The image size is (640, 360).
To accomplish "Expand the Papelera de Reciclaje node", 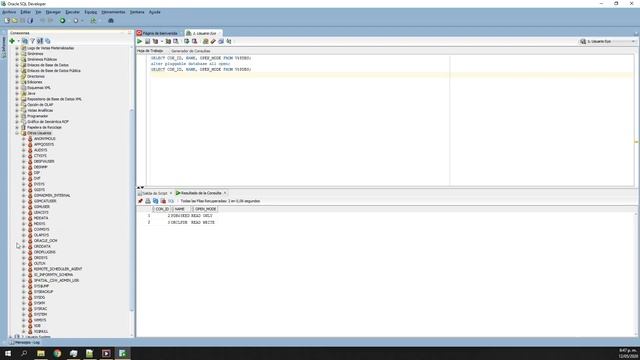I will click(17, 127).
